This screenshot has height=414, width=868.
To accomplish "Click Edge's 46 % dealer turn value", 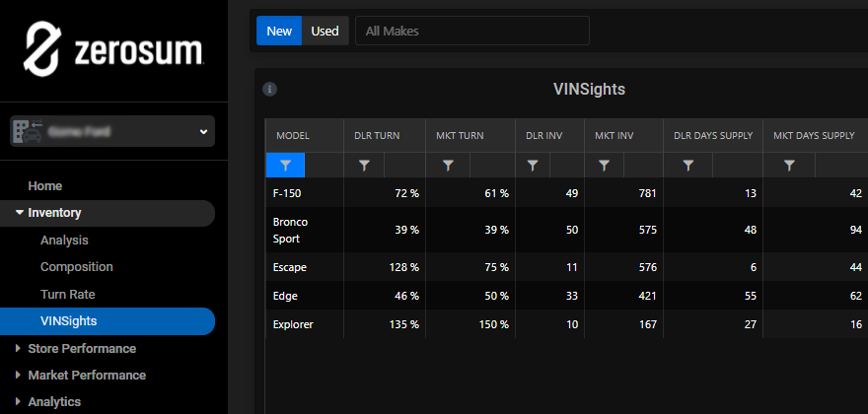I will coord(406,296).
